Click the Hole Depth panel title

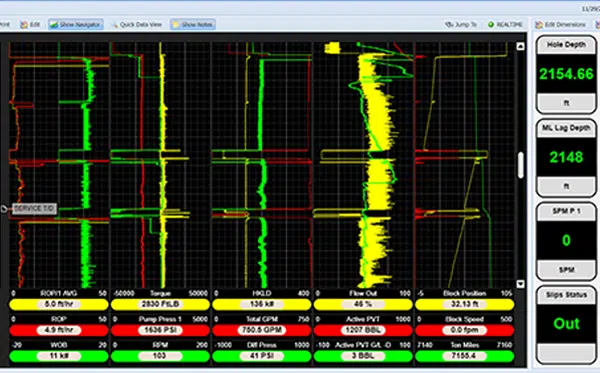point(566,45)
